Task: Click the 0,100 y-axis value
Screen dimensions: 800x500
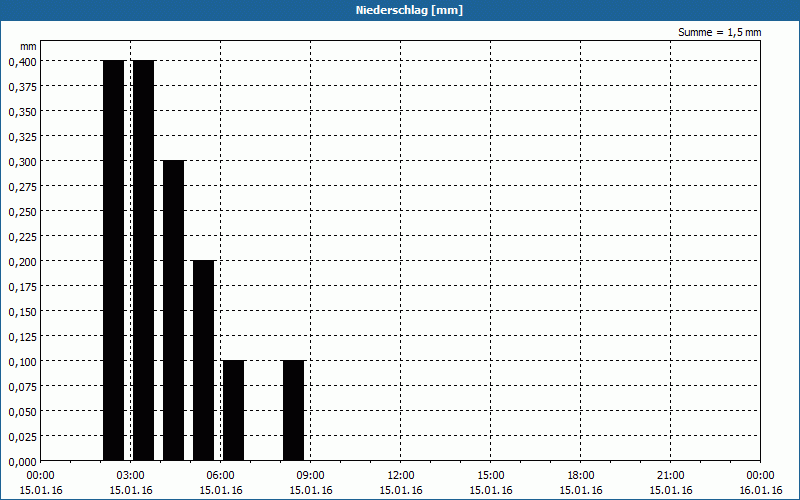Action: 22,362
